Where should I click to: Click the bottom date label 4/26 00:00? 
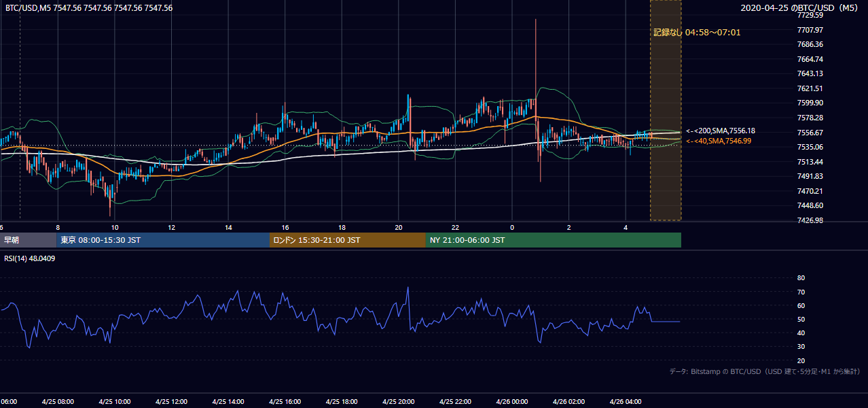(512, 402)
